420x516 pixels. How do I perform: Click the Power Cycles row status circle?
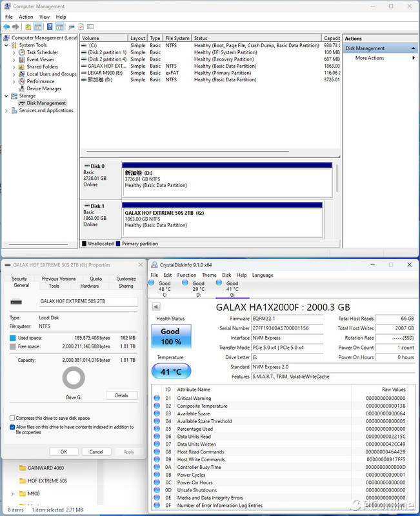pos(157,475)
